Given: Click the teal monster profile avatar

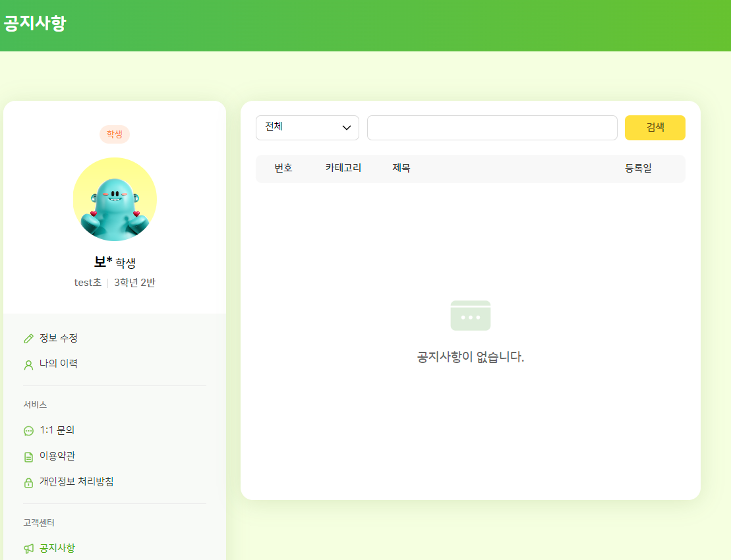Looking at the screenshot, I should coord(115,200).
